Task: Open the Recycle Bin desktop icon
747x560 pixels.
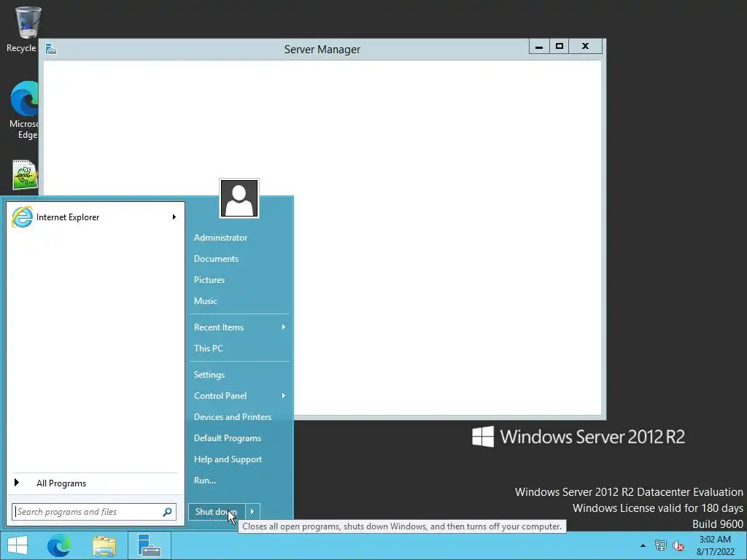Action: click(x=27, y=28)
